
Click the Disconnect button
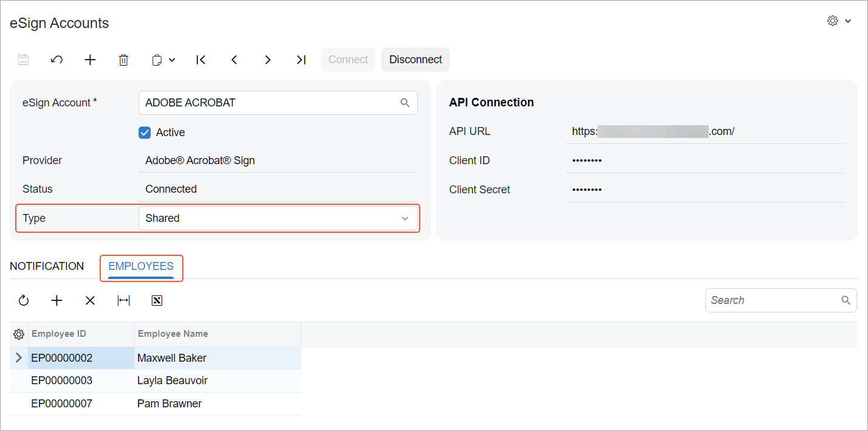415,60
